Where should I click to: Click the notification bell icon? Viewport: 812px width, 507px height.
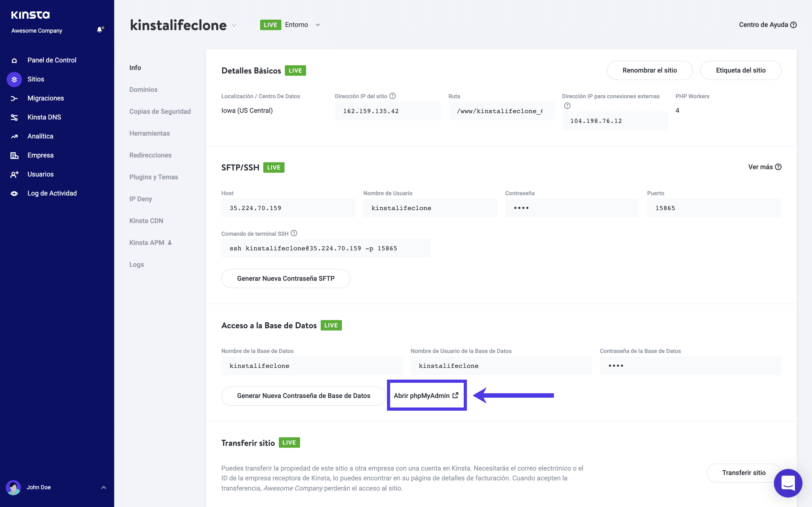click(x=100, y=29)
